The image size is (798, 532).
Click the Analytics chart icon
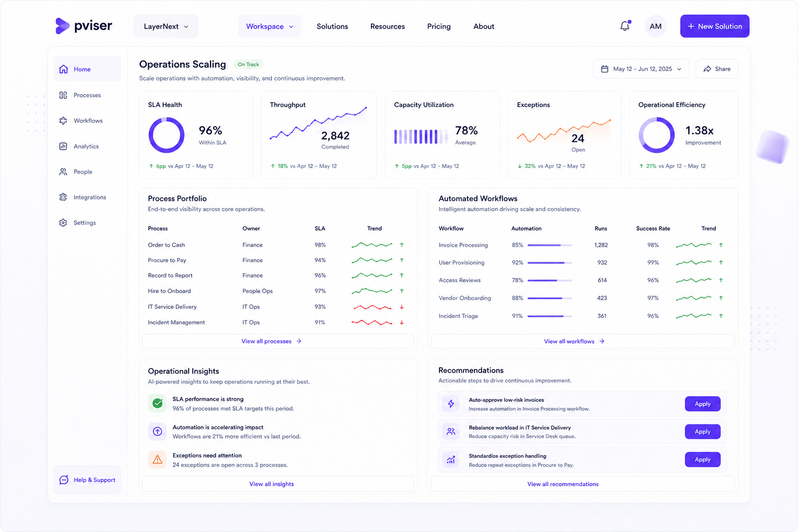(63, 147)
